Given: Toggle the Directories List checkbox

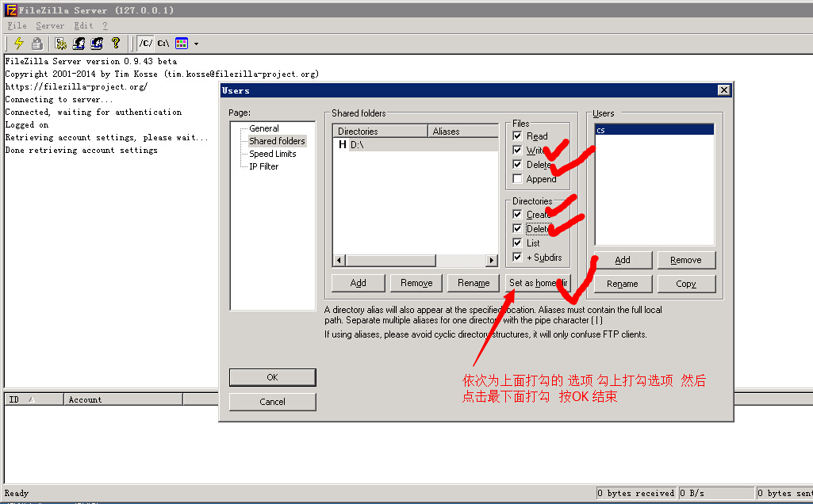Looking at the screenshot, I should (x=517, y=243).
